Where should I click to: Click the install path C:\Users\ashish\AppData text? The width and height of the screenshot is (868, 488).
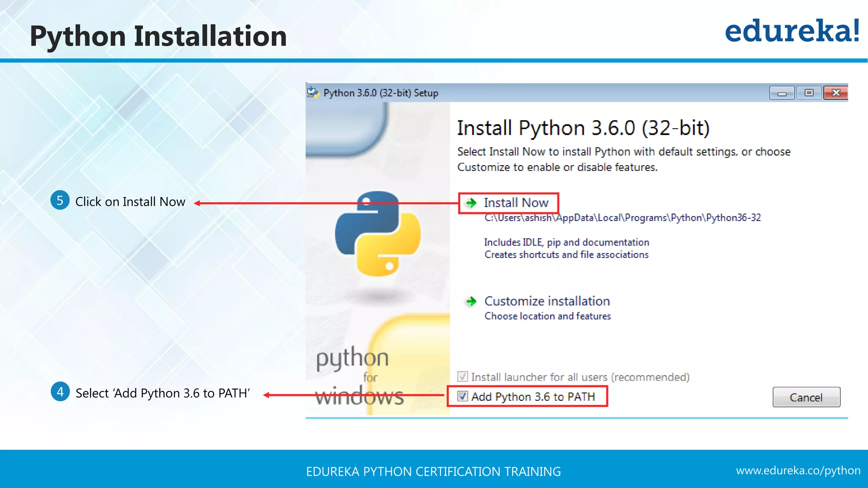623,218
